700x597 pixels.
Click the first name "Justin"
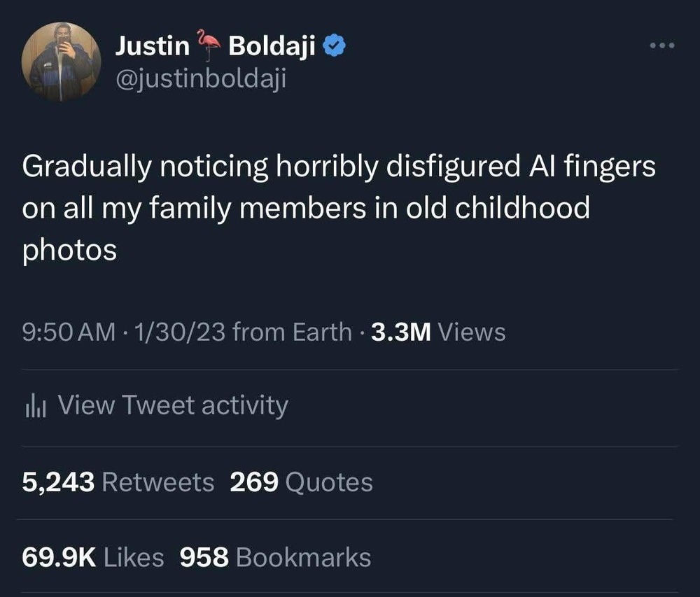[153, 46]
